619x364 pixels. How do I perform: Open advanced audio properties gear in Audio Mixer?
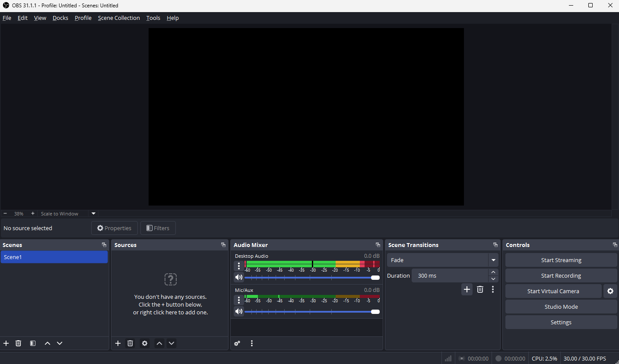pyautogui.click(x=237, y=343)
